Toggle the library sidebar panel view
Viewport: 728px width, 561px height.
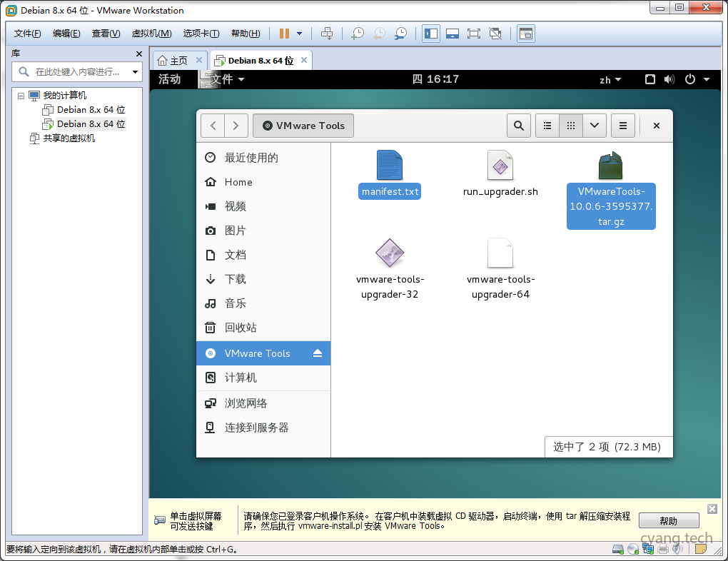pos(431,34)
